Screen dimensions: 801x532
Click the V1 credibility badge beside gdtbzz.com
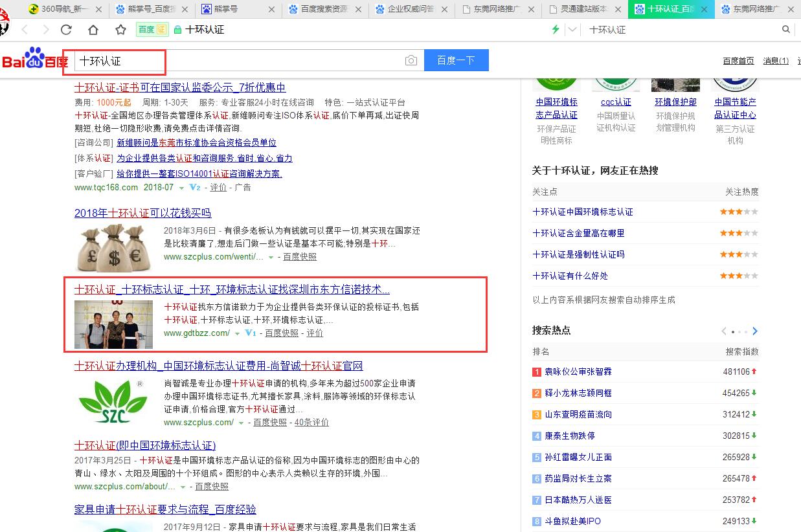tap(251, 333)
